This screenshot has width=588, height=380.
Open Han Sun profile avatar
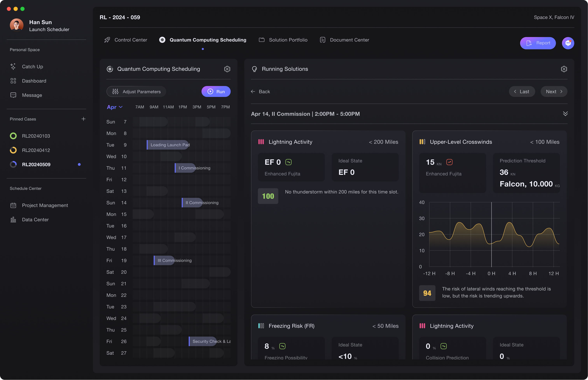click(17, 25)
